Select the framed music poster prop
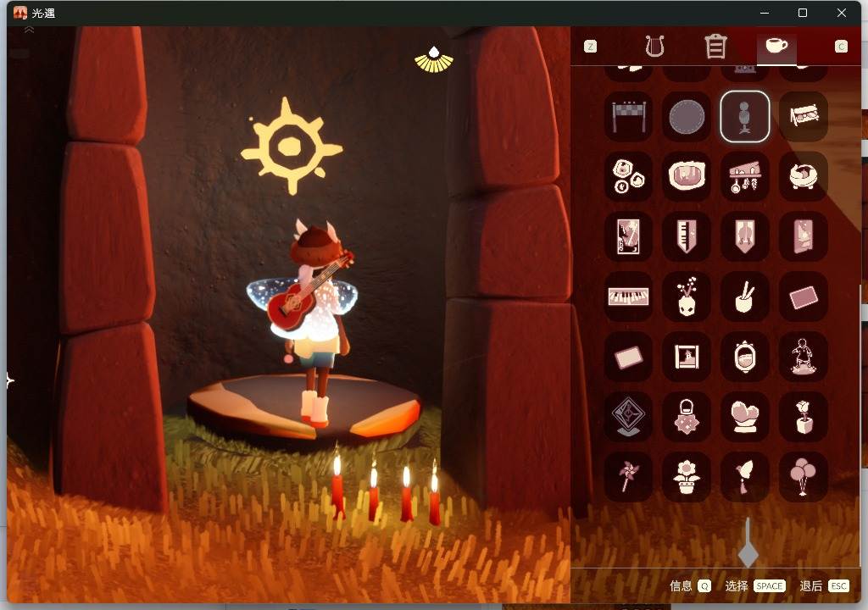This screenshot has height=610, width=868. point(628,236)
